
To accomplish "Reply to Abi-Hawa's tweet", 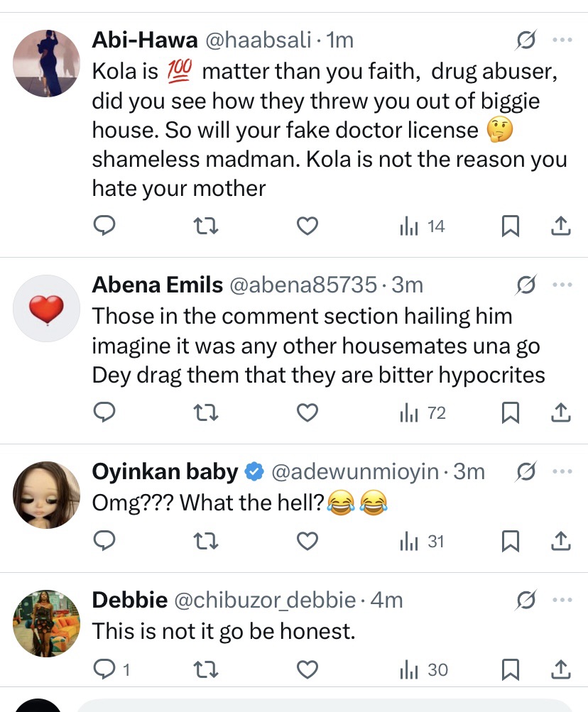I will [104, 226].
